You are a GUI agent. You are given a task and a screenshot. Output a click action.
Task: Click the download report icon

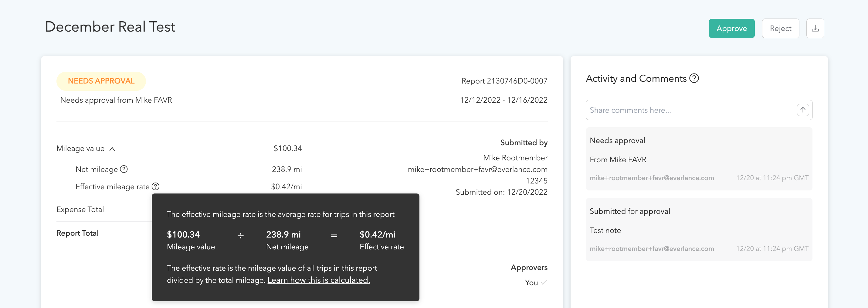[815, 28]
